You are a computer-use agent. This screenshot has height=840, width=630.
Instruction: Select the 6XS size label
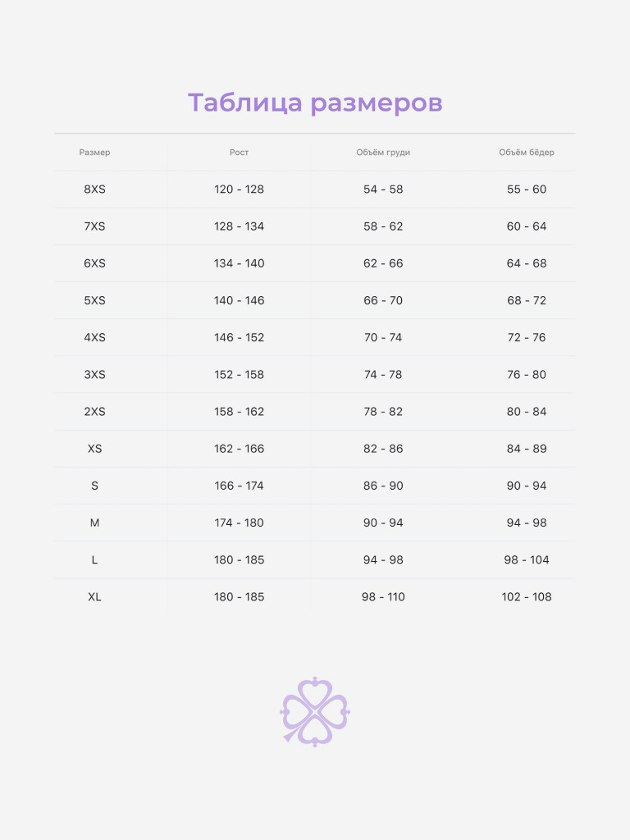tap(94, 263)
